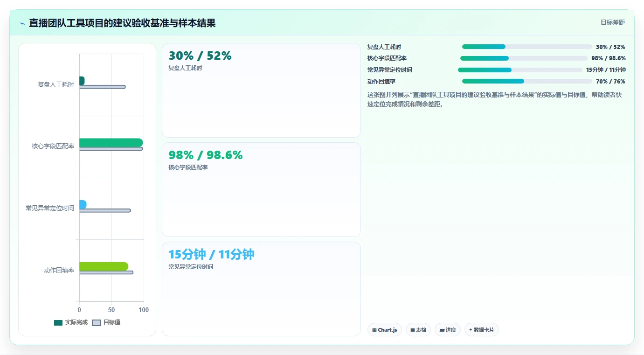
Task: Click the 进度 tag chip
Action: [448, 330]
